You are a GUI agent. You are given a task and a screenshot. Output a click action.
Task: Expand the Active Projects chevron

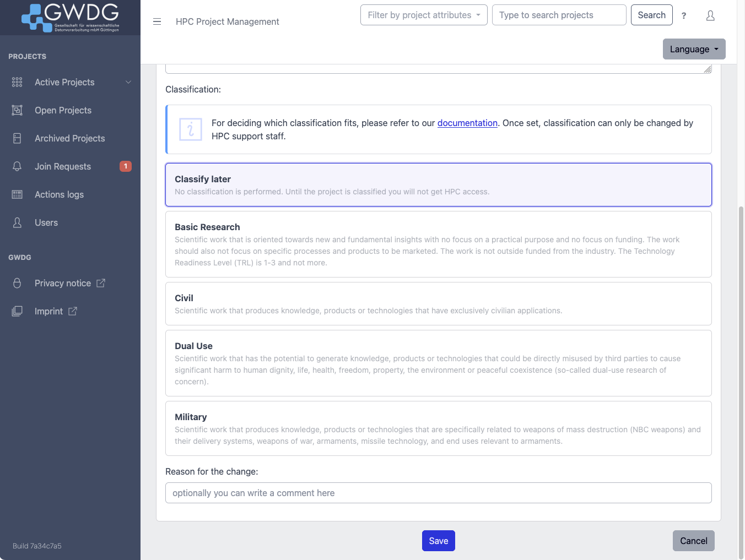128,82
